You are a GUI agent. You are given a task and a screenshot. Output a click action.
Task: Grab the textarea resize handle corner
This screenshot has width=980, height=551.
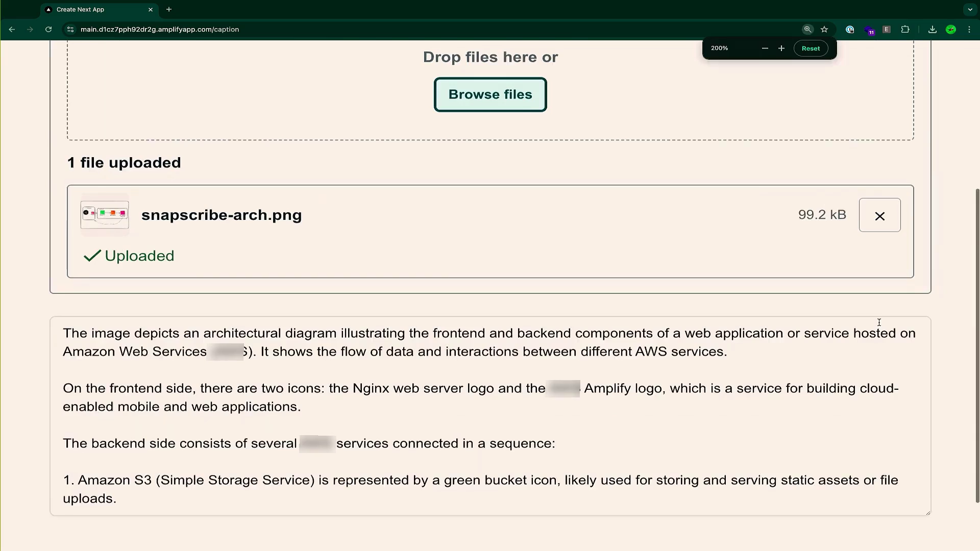click(927, 512)
